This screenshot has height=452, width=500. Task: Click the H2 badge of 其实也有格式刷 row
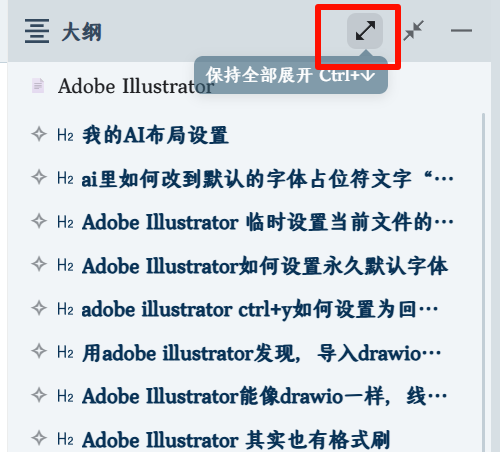coord(65,439)
